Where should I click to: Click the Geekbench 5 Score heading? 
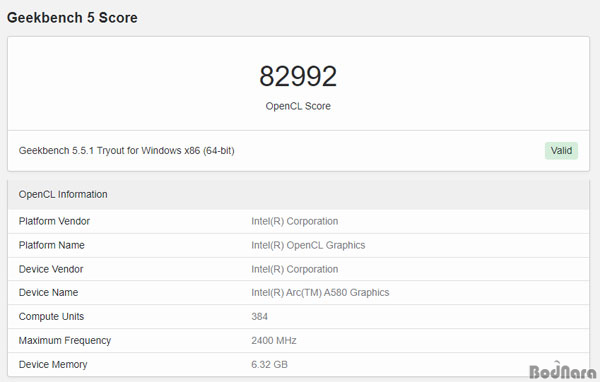click(x=72, y=18)
